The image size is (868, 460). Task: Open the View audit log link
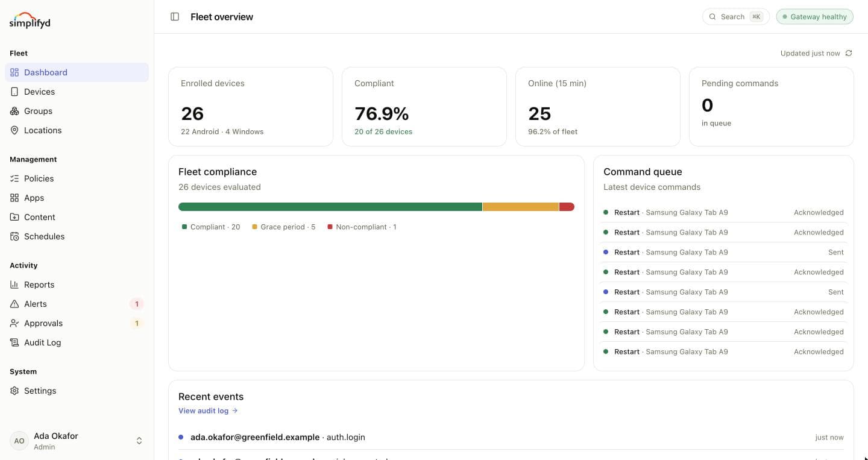pyautogui.click(x=208, y=411)
